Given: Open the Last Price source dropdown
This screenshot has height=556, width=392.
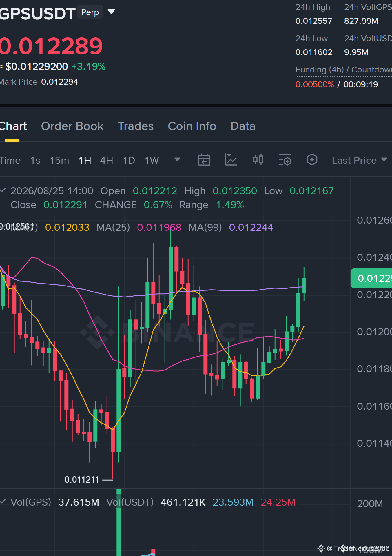Looking at the screenshot, I should click(x=359, y=160).
